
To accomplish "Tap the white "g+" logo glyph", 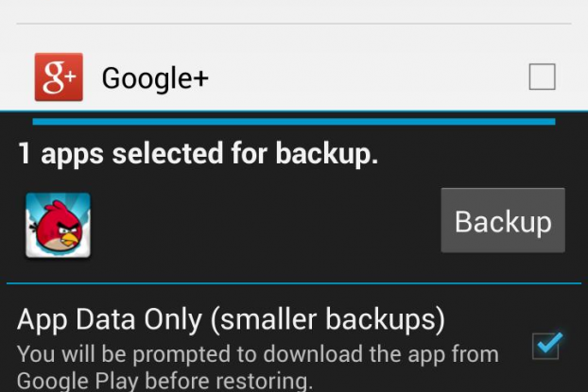I will (61, 78).
